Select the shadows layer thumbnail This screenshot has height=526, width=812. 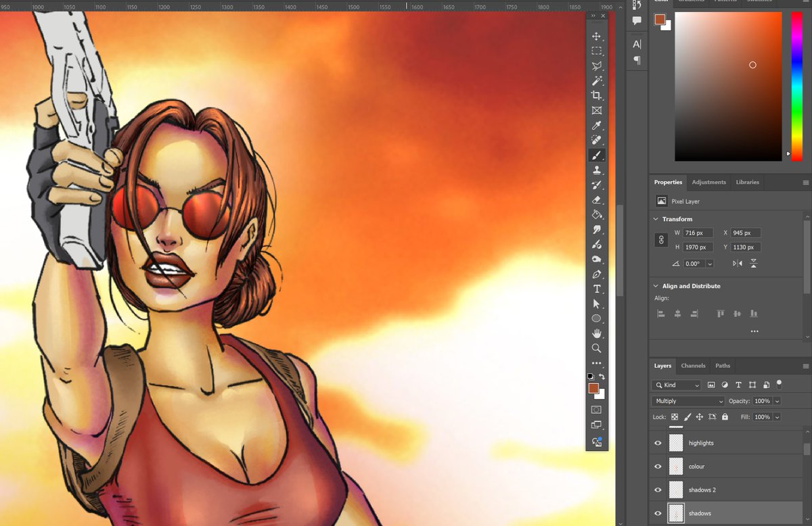click(x=676, y=513)
